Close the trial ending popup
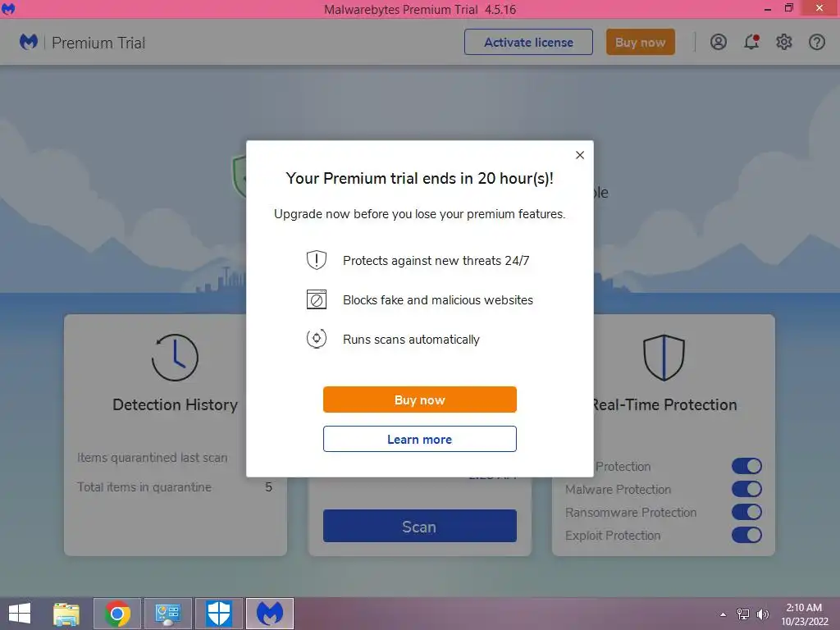The height and width of the screenshot is (630, 840). (580, 155)
